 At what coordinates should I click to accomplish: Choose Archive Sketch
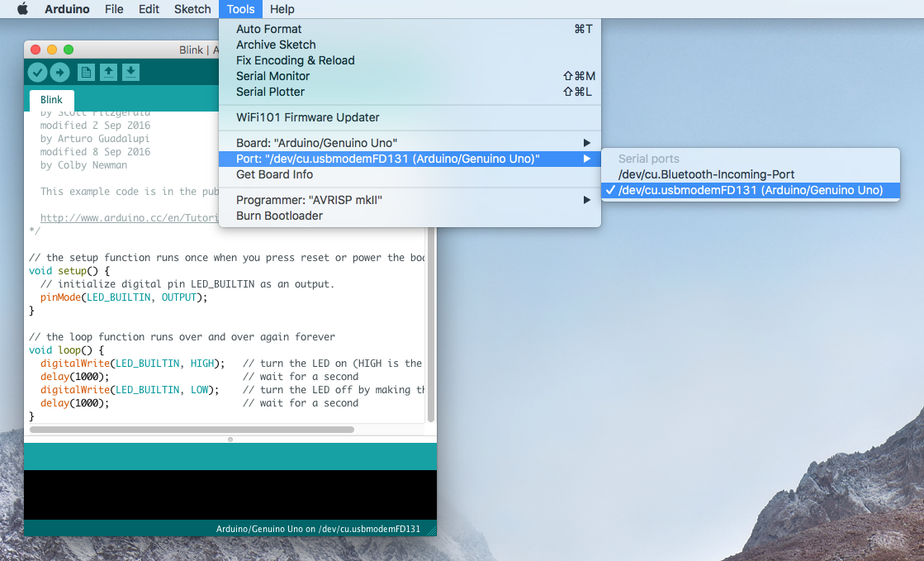click(x=410, y=45)
